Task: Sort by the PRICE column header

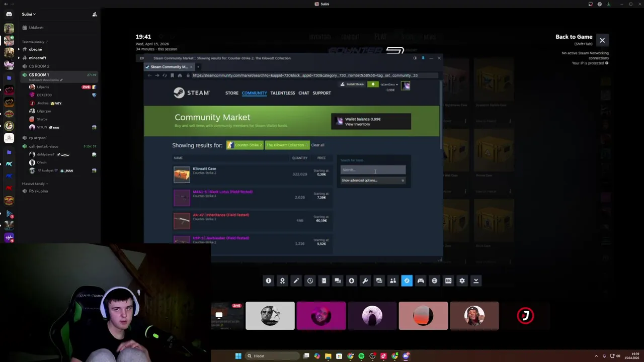Action: pos(321,158)
